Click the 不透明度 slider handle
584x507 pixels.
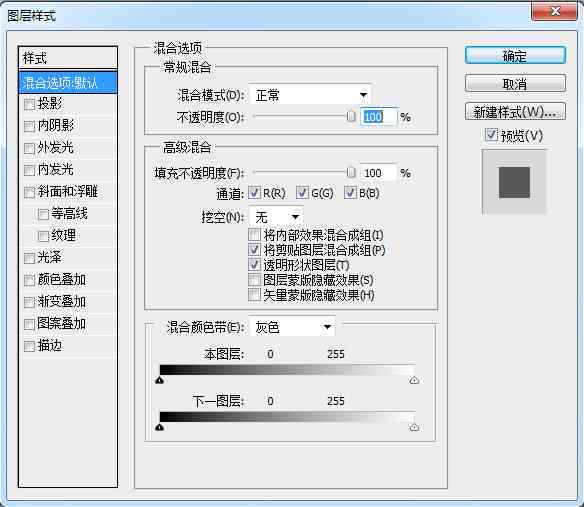351,116
